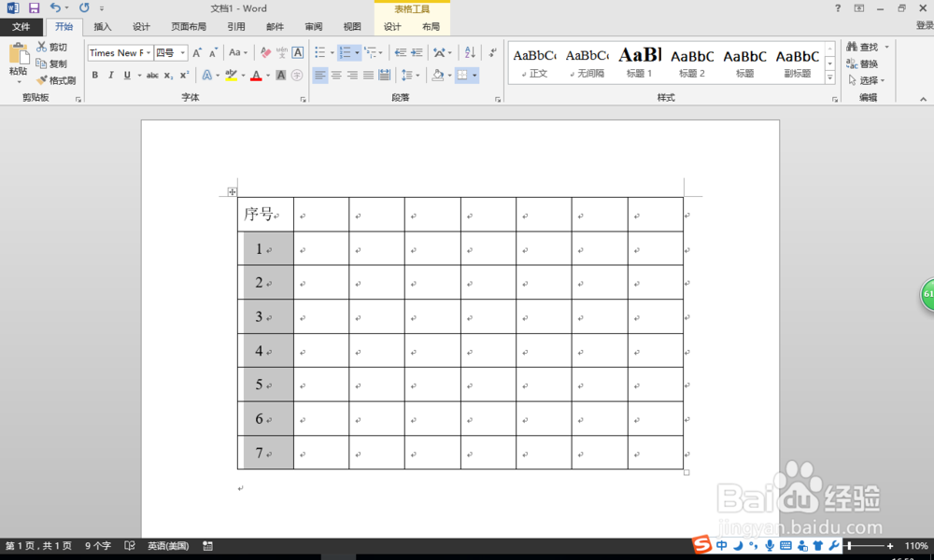Image resolution: width=934 pixels, height=560 pixels.
Task: Select the italic formatting icon
Action: 111,74
